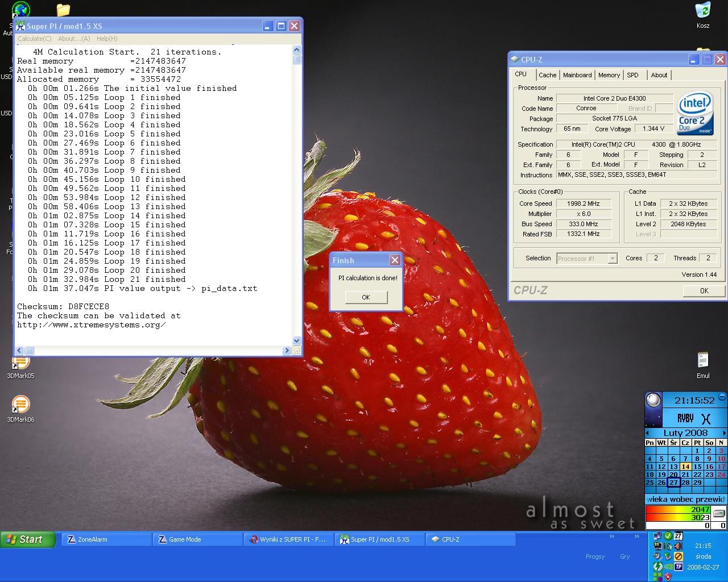Click the monitor 99 tray icon
The image size is (728, 582).
click(658, 546)
